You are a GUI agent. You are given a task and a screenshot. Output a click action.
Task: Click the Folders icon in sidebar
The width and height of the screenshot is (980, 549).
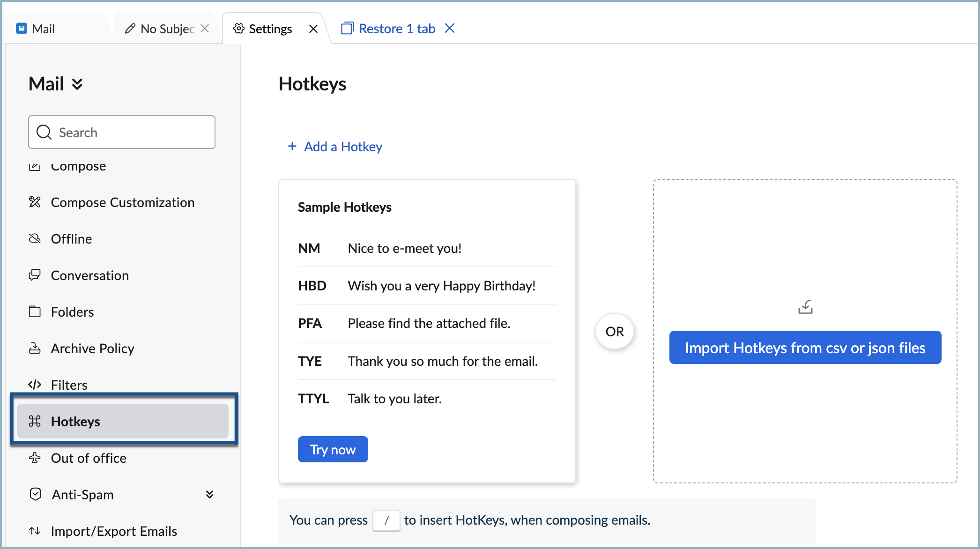pyautogui.click(x=35, y=312)
